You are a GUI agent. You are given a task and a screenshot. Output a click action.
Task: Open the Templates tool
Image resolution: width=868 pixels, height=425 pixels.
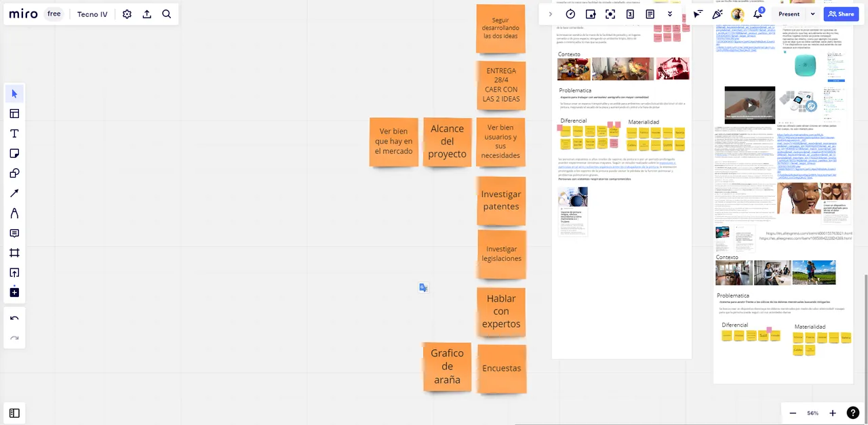pos(14,114)
